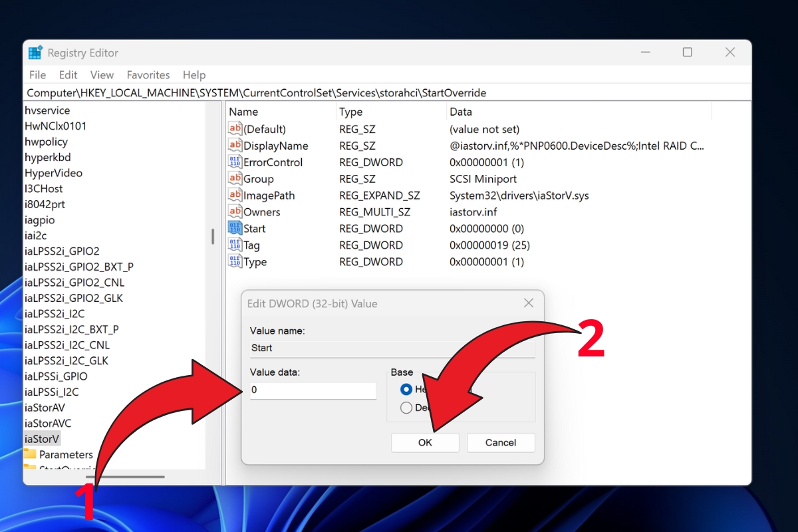Click the ImagePath string value icon
This screenshot has height=532, width=798.
235,196
